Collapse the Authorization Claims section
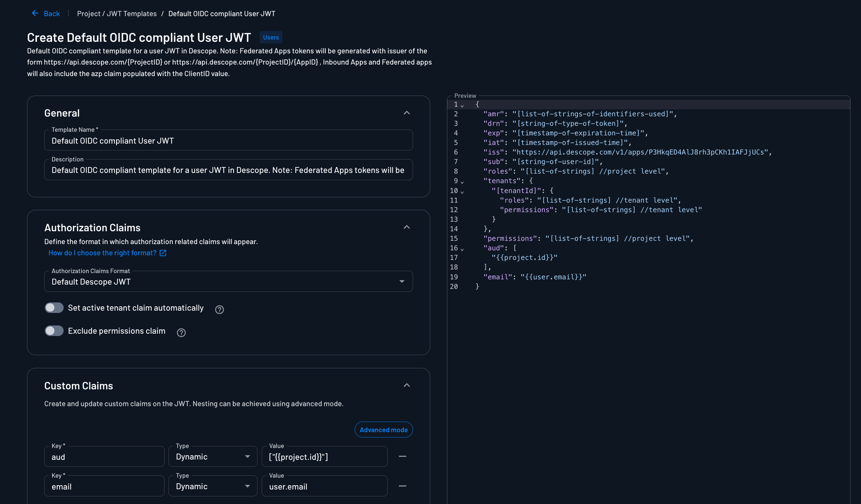 click(x=406, y=227)
